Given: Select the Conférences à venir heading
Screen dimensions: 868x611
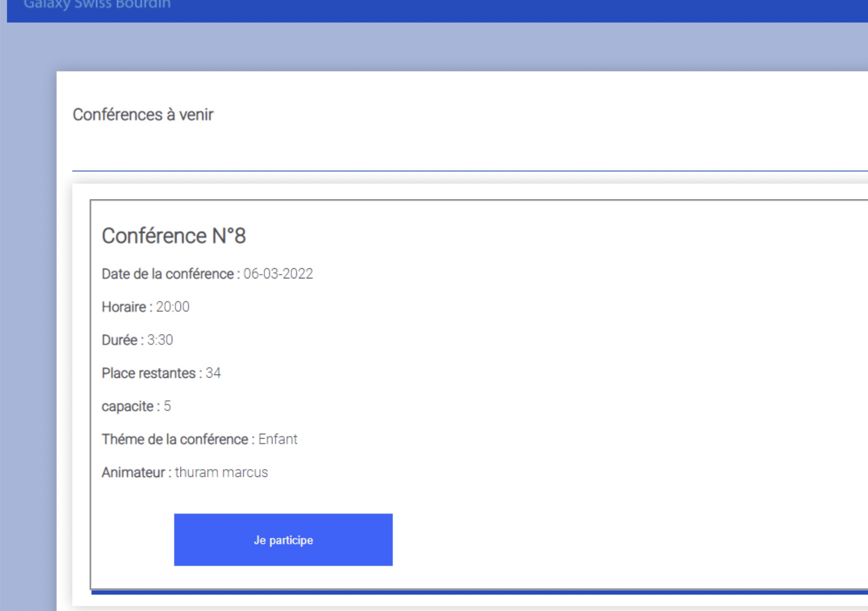Looking at the screenshot, I should point(143,115).
